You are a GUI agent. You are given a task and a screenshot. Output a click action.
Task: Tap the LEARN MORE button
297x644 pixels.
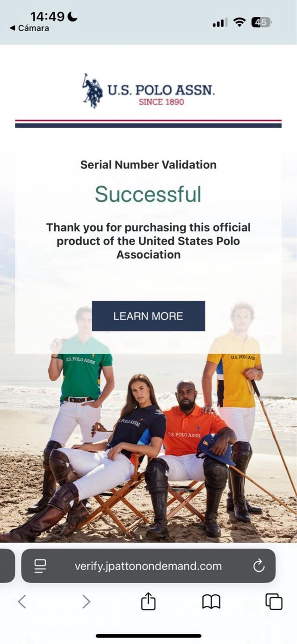(x=148, y=316)
